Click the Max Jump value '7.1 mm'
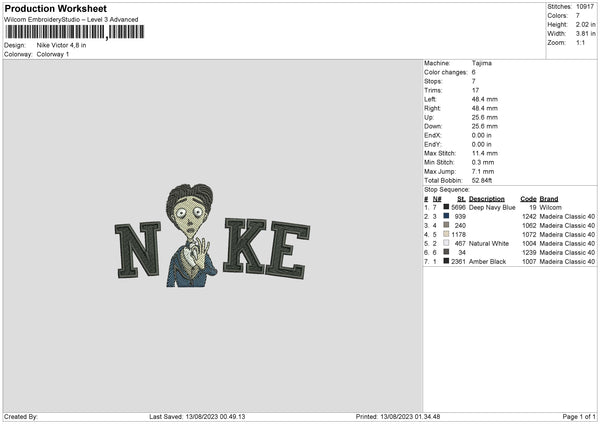The height and width of the screenshot is (424, 600). pos(483,171)
